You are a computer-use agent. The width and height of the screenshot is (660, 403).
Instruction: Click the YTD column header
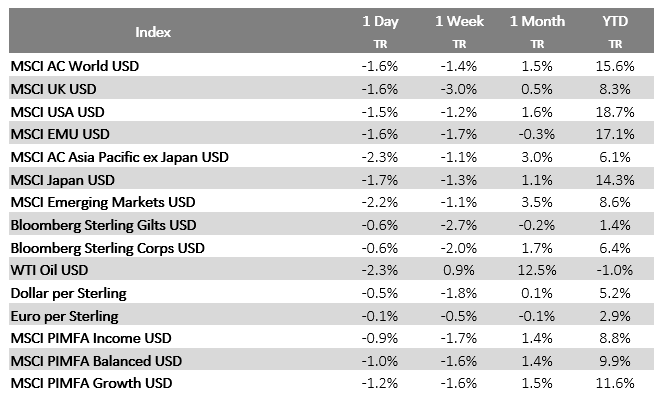click(615, 21)
